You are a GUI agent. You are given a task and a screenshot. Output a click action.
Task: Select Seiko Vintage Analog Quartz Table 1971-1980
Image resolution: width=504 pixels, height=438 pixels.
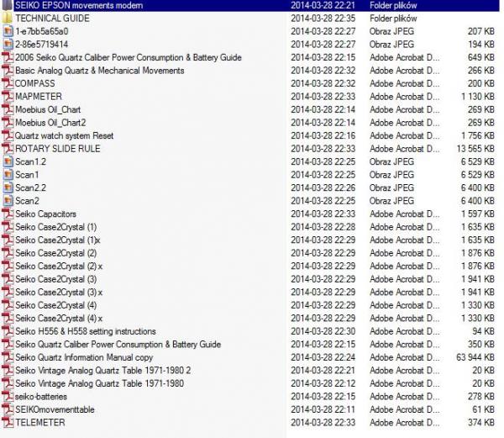coord(100,383)
